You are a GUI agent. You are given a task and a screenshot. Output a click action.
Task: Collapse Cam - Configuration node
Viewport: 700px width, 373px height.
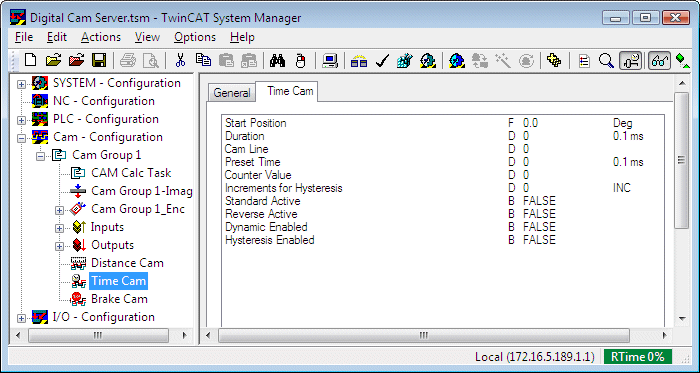21,138
